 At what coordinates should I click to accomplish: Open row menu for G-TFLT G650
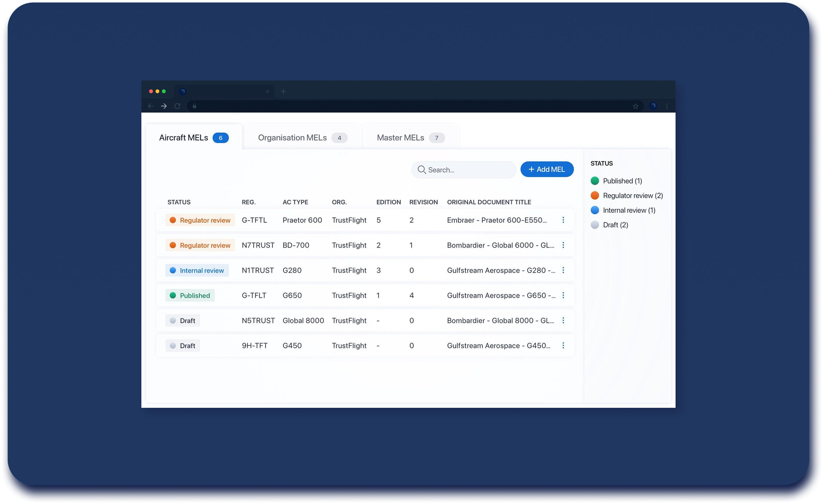[x=563, y=295]
